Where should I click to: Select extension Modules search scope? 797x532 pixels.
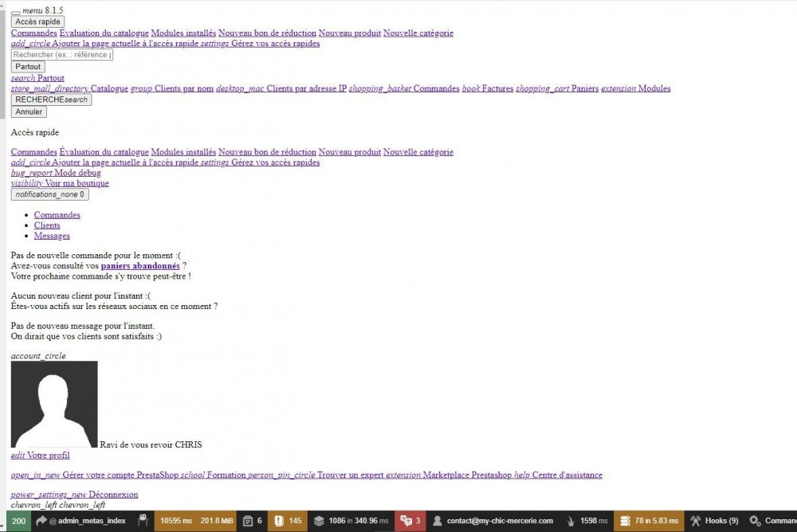point(636,88)
